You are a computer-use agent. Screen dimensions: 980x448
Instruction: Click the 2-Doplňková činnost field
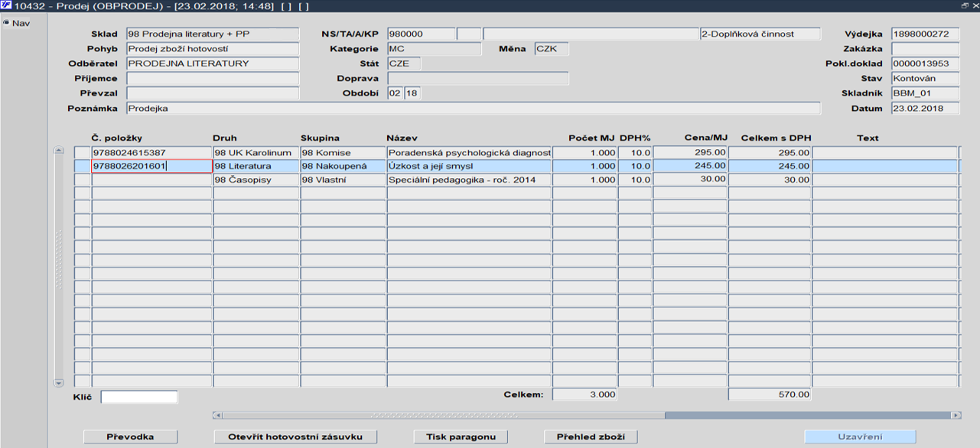pos(760,34)
